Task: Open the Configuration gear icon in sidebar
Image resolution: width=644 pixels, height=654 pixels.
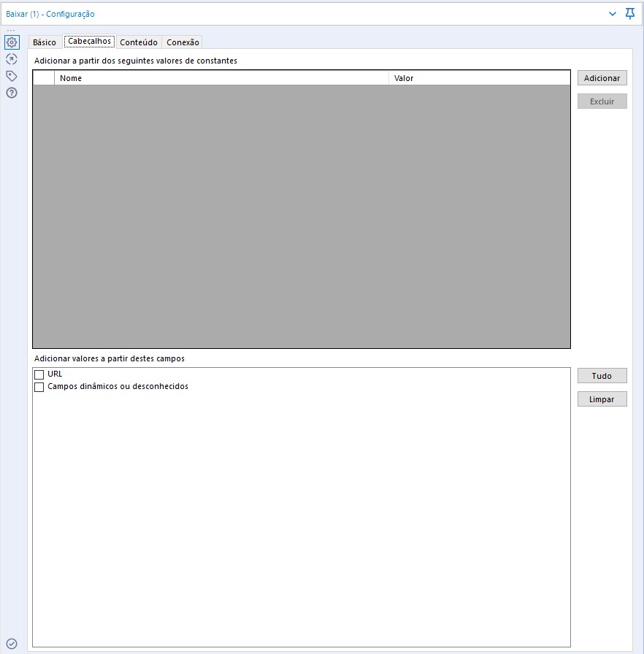Action: (12, 42)
